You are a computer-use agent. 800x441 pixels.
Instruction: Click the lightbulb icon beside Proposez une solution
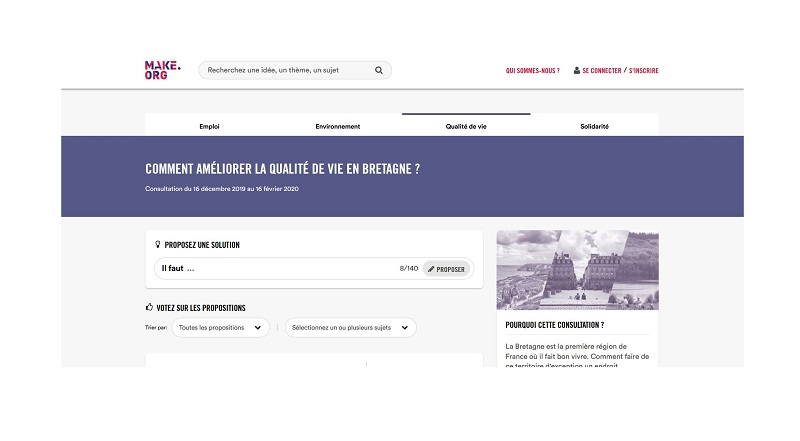click(x=158, y=244)
